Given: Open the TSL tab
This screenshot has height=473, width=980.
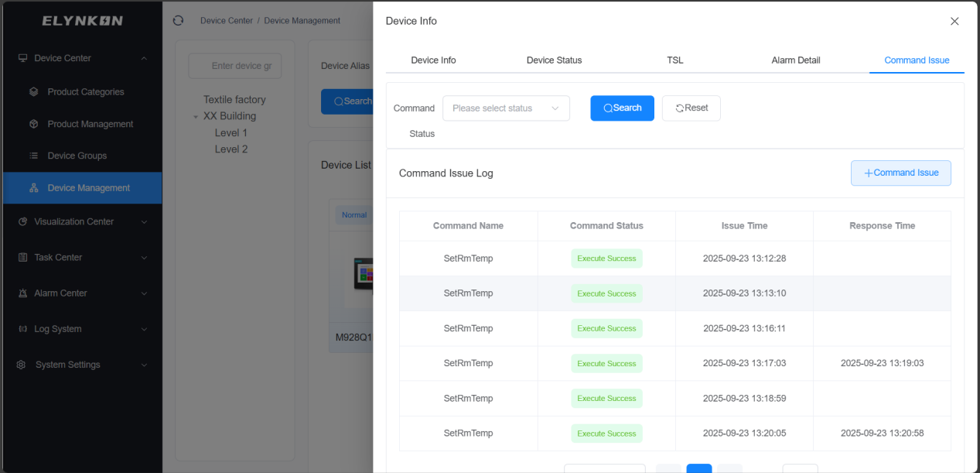Looking at the screenshot, I should click(x=675, y=60).
